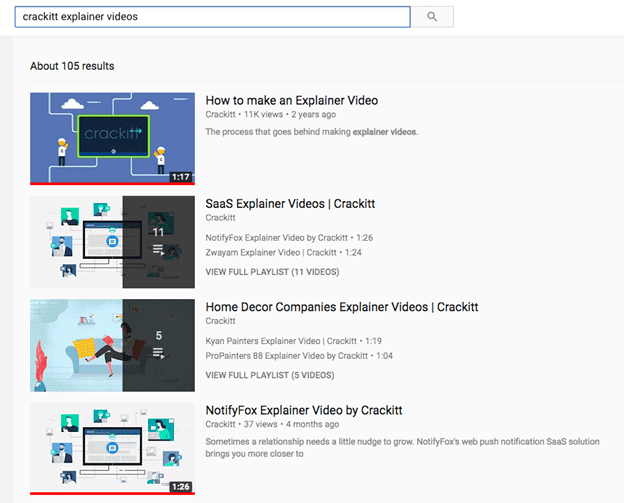Open Crackitt channel under SaaS Explainer Videos
The width and height of the screenshot is (625, 503).
point(220,218)
